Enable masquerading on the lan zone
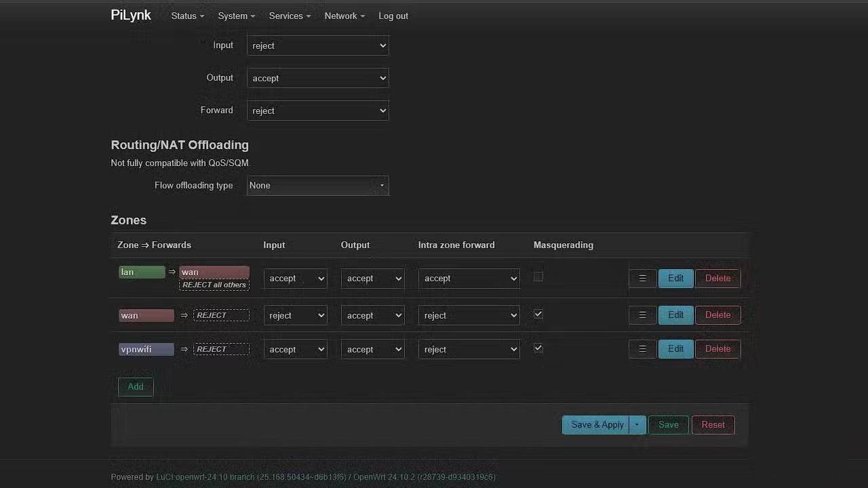Image resolution: width=868 pixels, height=488 pixels. point(538,277)
